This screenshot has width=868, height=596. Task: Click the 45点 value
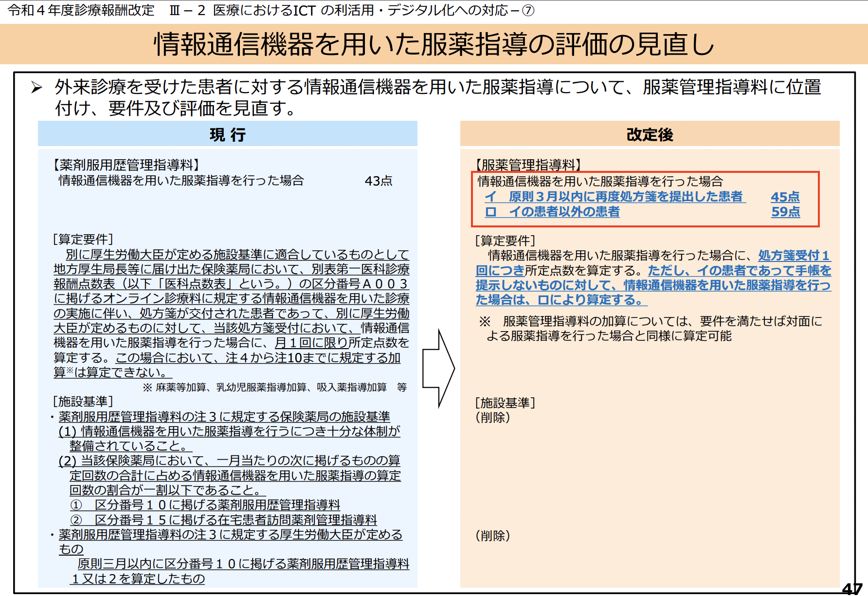[x=785, y=197]
